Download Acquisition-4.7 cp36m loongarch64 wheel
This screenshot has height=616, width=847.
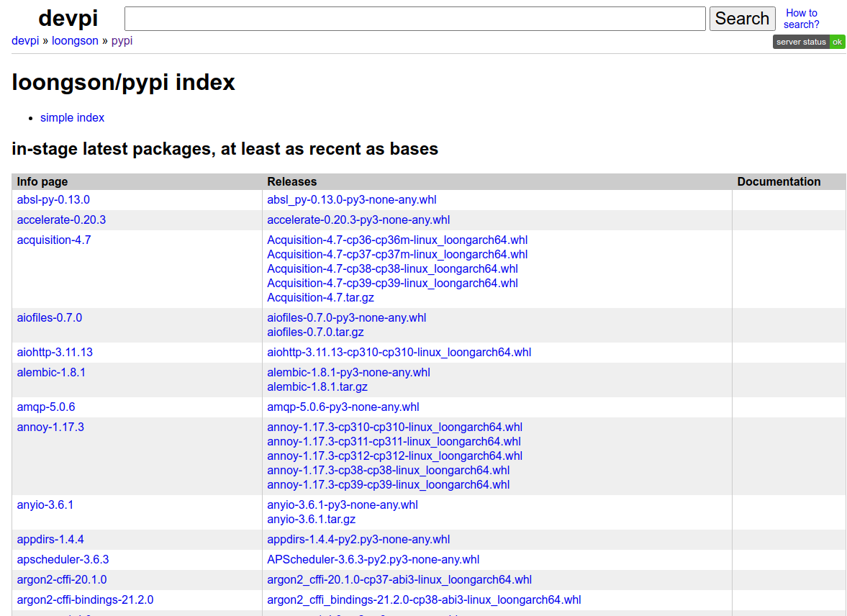397,240
